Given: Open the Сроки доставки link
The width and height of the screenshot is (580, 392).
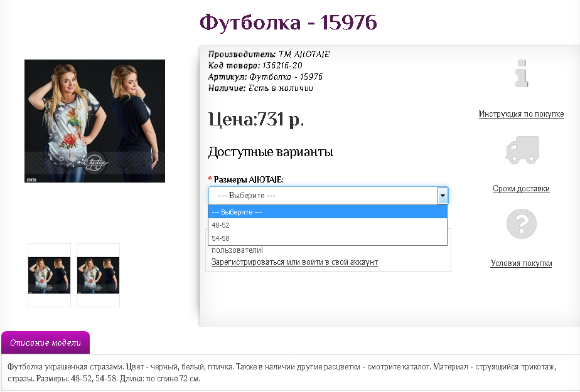Looking at the screenshot, I should pos(521,188).
